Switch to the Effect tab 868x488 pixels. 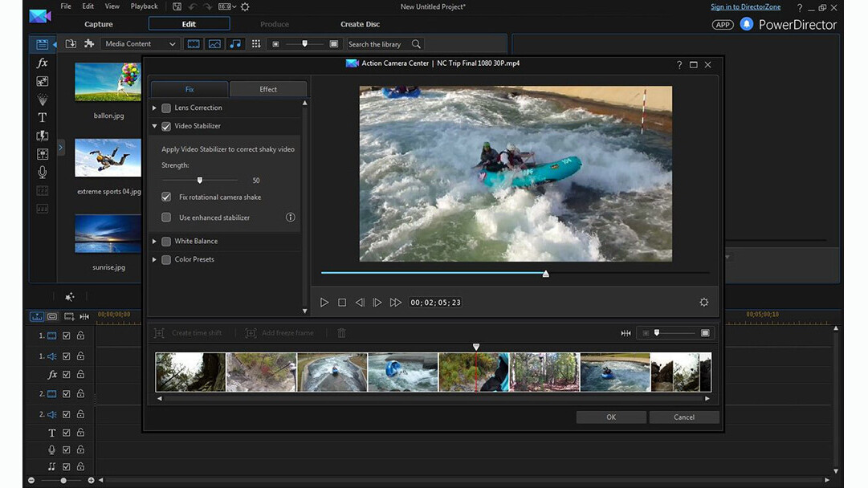pyautogui.click(x=268, y=89)
